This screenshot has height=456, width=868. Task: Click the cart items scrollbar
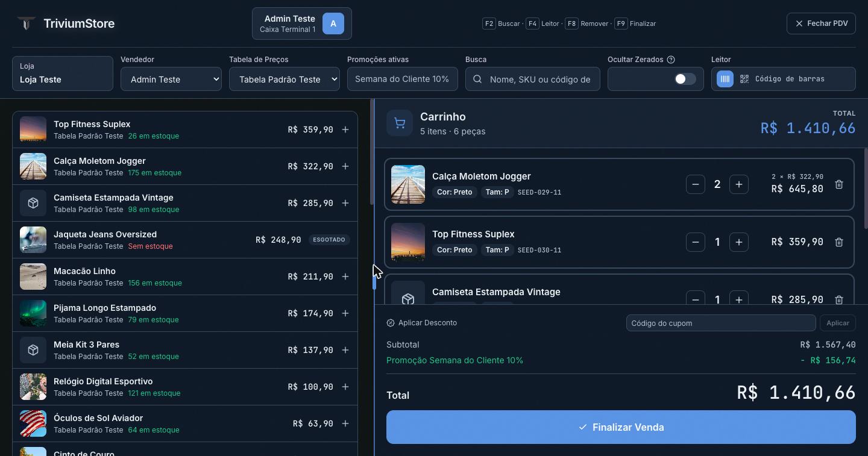[x=866, y=188]
